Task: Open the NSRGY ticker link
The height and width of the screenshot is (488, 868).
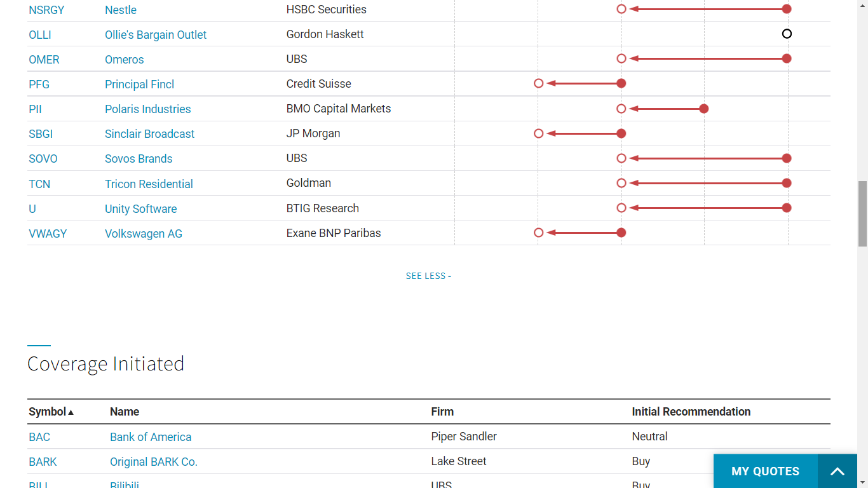Action: point(47,10)
